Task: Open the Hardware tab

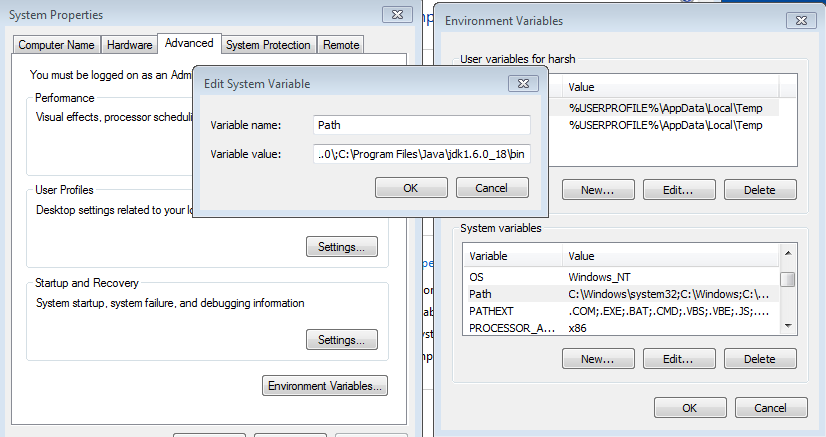Action: (x=130, y=45)
